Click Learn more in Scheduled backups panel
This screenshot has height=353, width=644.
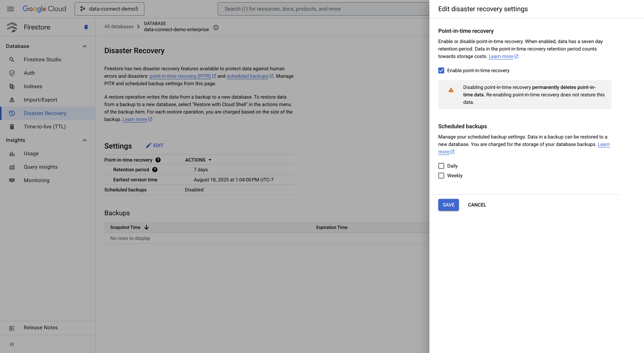pyautogui.click(x=604, y=144)
